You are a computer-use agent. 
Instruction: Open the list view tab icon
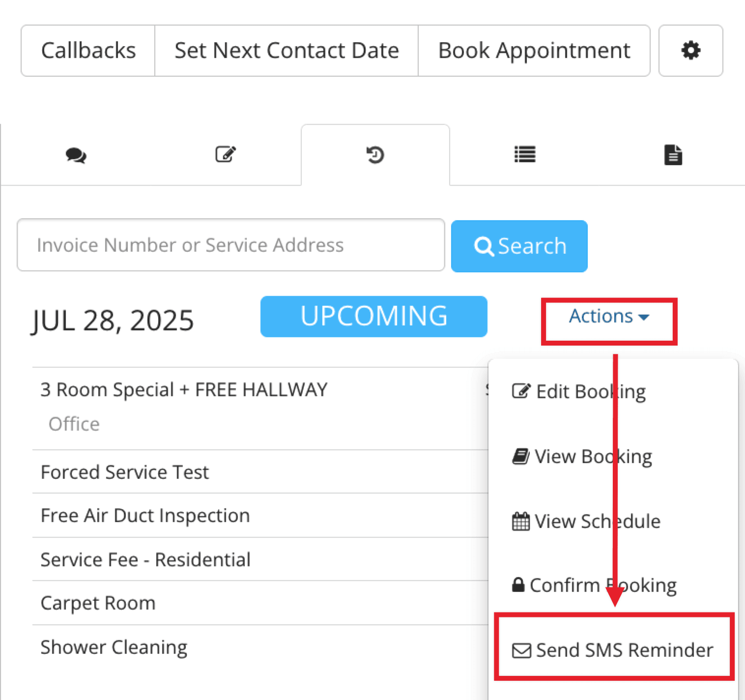click(x=525, y=154)
